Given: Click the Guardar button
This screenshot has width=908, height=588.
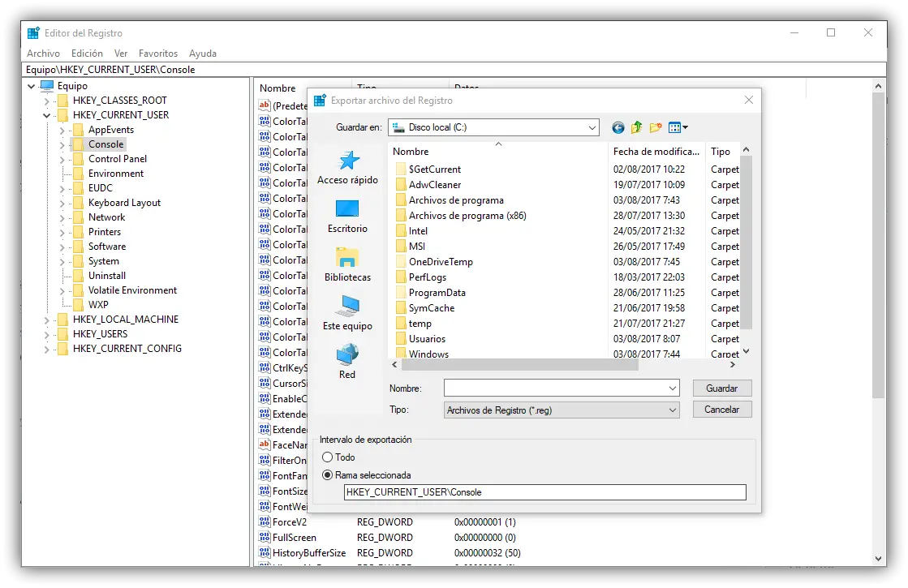Looking at the screenshot, I should [722, 388].
